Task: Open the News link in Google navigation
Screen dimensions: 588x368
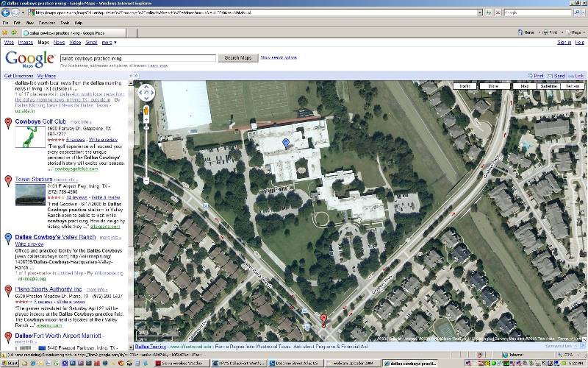Action: tap(59, 43)
